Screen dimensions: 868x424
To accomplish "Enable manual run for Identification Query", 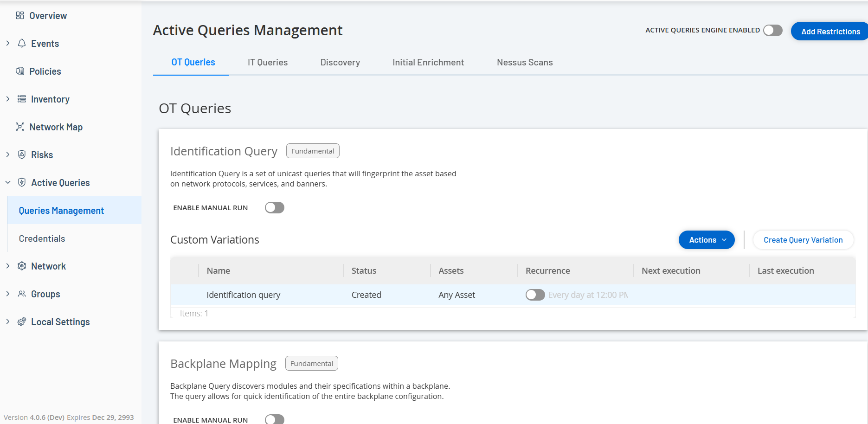I will click(274, 207).
